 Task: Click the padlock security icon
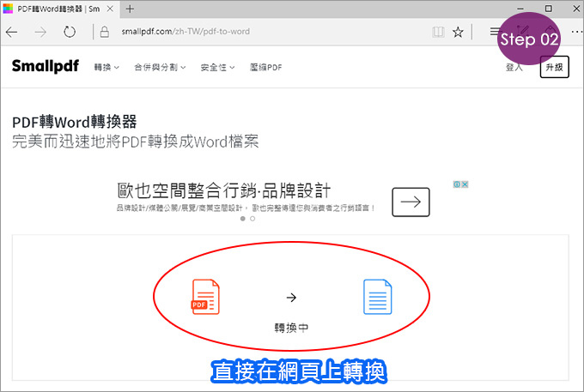click(105, 32)
